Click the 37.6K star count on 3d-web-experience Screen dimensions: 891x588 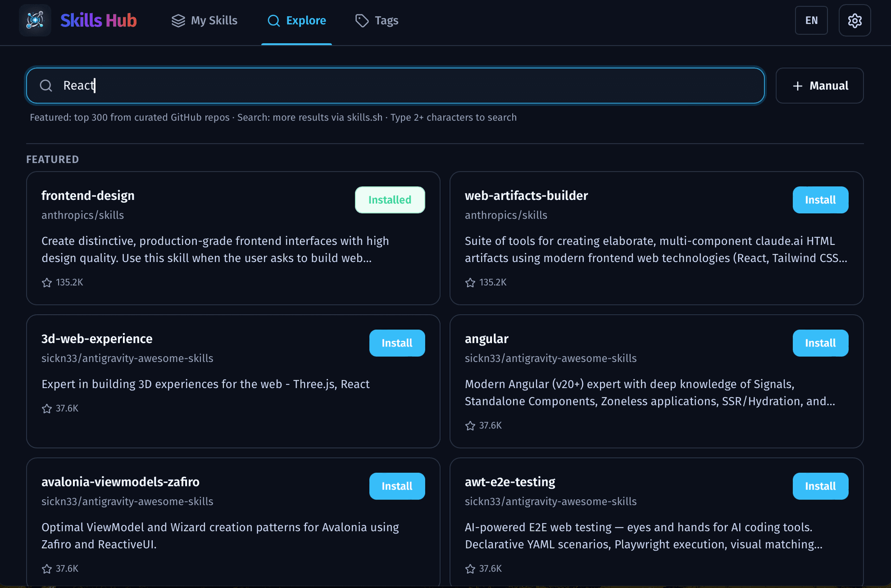[x=67, y=409]
